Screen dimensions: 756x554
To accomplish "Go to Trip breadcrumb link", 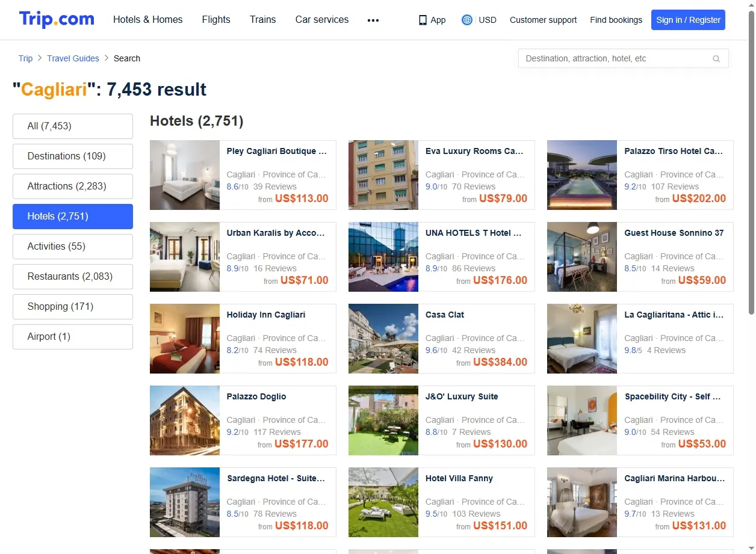I will point(25,58).
